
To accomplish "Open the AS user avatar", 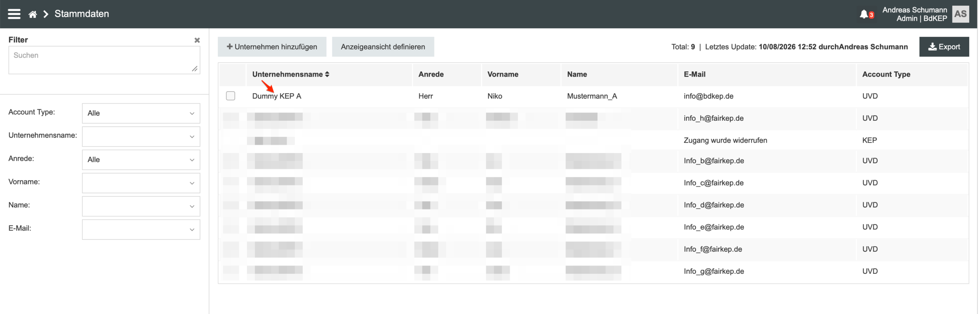I will 960,14.
